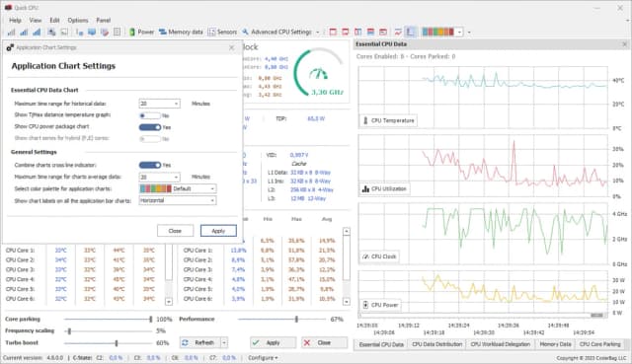
Task: Click the bar icon of CPU Utilization
Action: pos(365,188)
